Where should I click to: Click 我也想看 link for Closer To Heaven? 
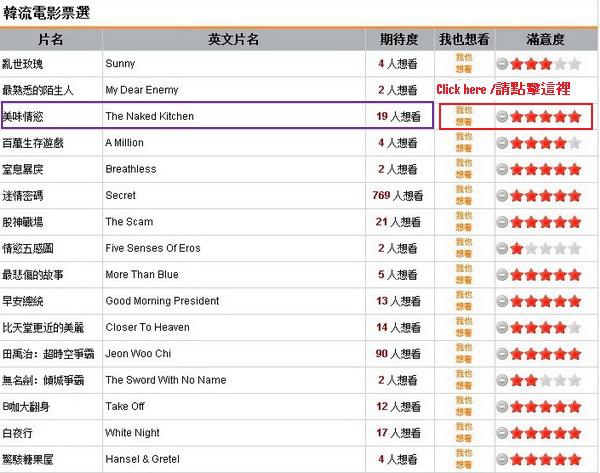[464, 328]
